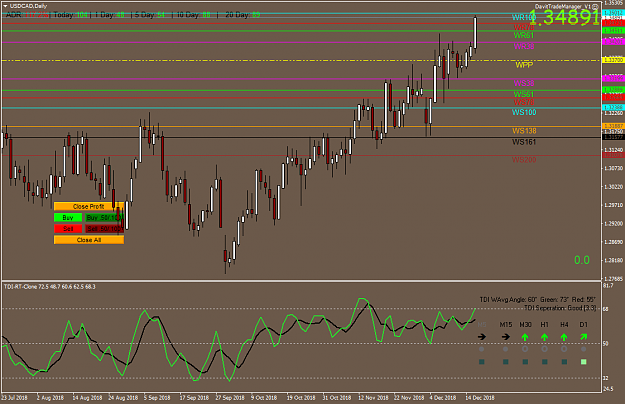Select the H1 timeframe label
This screenshot has width=625, height=404.
(x=544, y=325)
